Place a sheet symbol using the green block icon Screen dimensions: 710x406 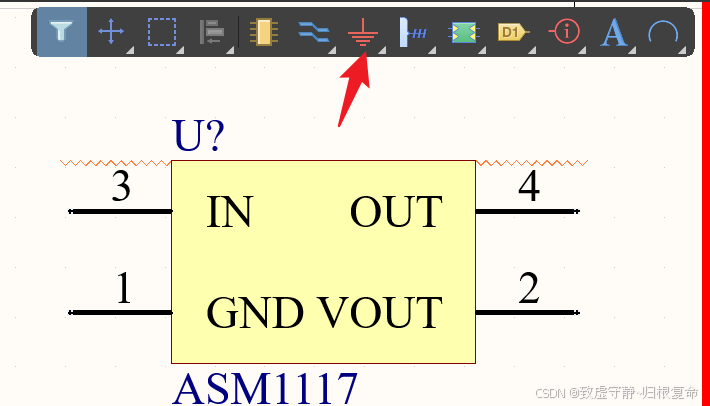click(464, 33)
